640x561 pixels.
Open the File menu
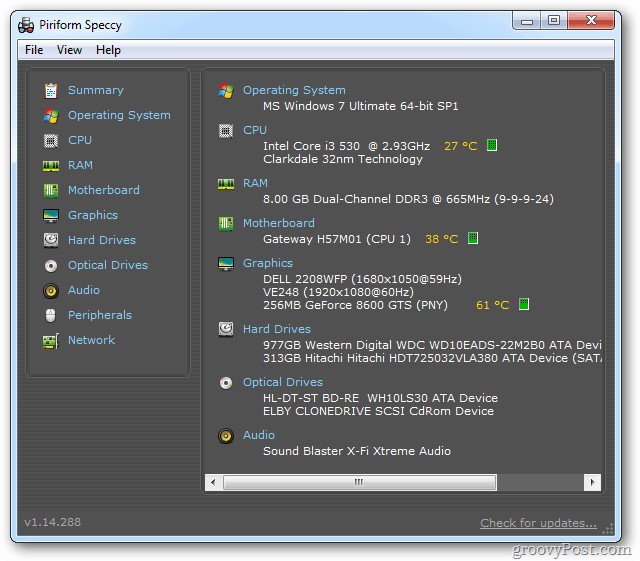point(34,50)
